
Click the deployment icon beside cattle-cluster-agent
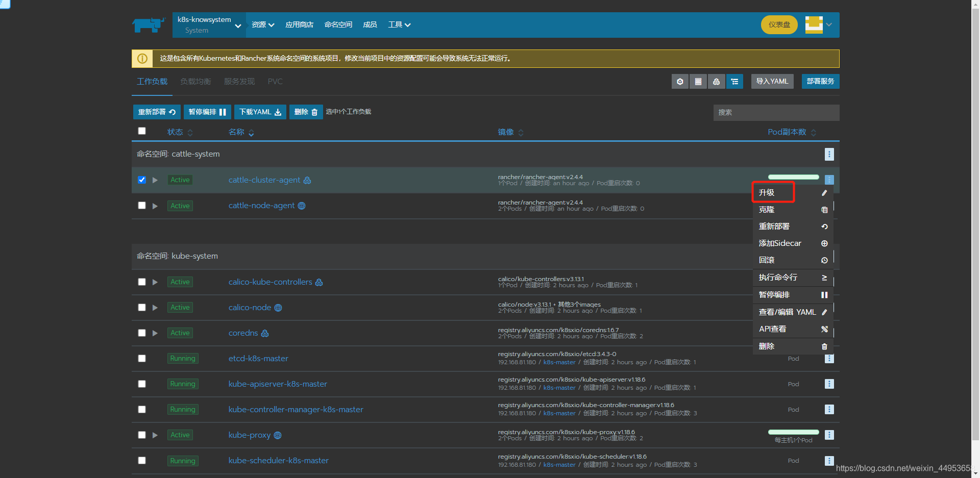[x=307, y=180]
